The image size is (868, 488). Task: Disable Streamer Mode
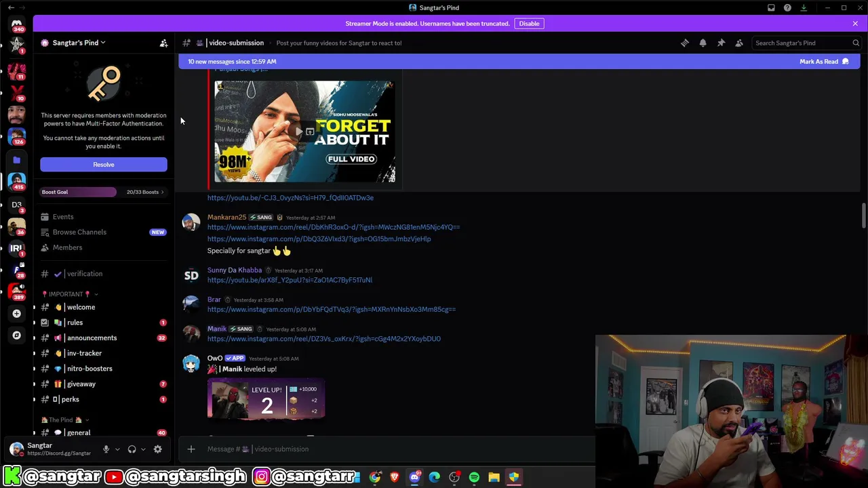[x=529, y=24]
